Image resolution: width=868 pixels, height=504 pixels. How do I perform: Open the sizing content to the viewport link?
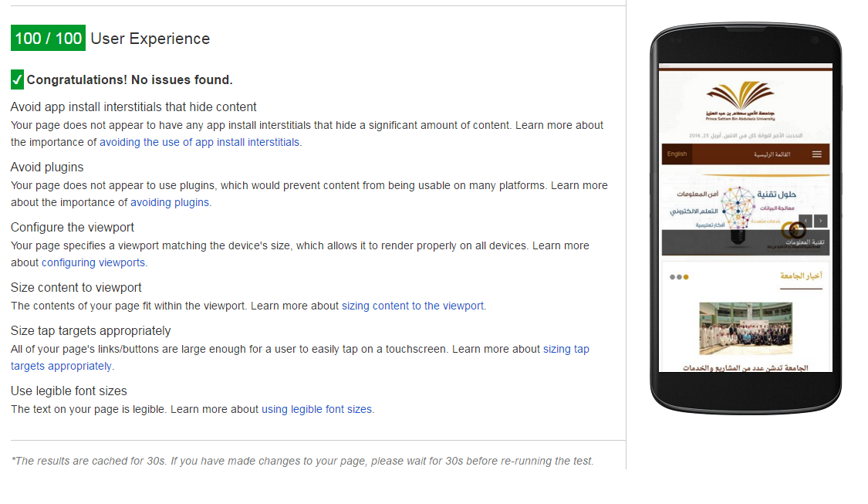pos(412,306)
